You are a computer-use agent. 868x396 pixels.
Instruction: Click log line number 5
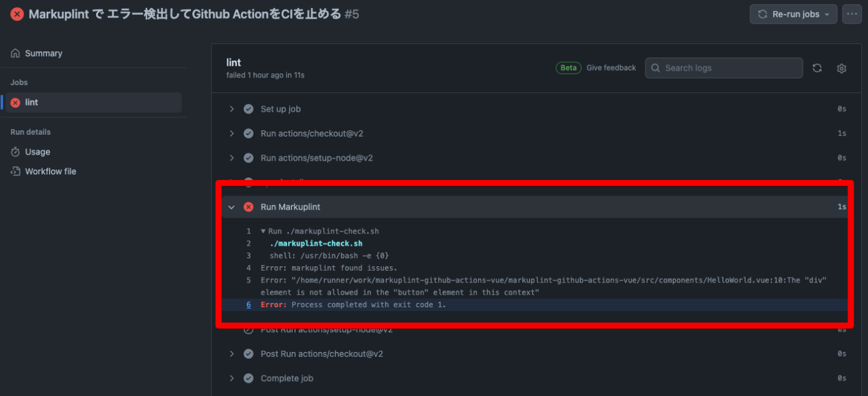click(x=249, y=280)
